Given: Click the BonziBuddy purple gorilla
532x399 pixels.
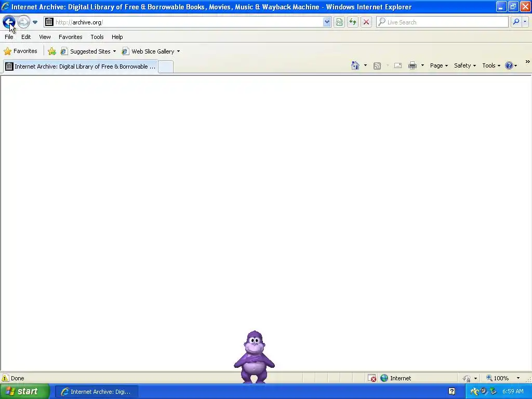Looking at the screenshot, I should tap(254, 357).
